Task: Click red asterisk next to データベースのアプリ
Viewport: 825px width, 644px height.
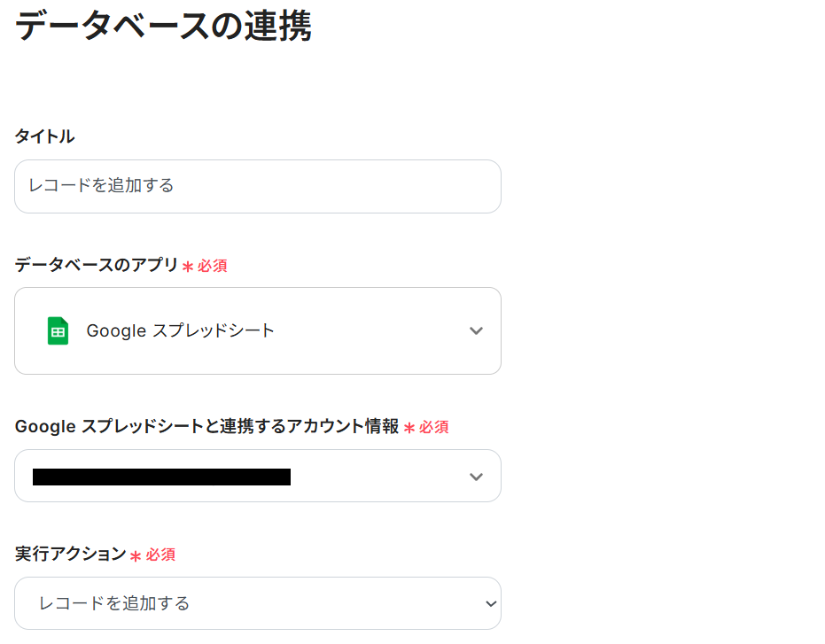Action: point(188,267)
